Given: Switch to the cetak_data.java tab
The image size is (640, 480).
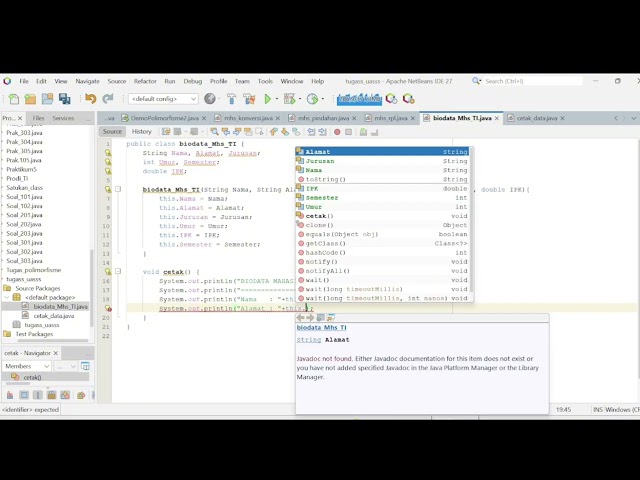Looking at the screenshot, I should pos(537,118).
